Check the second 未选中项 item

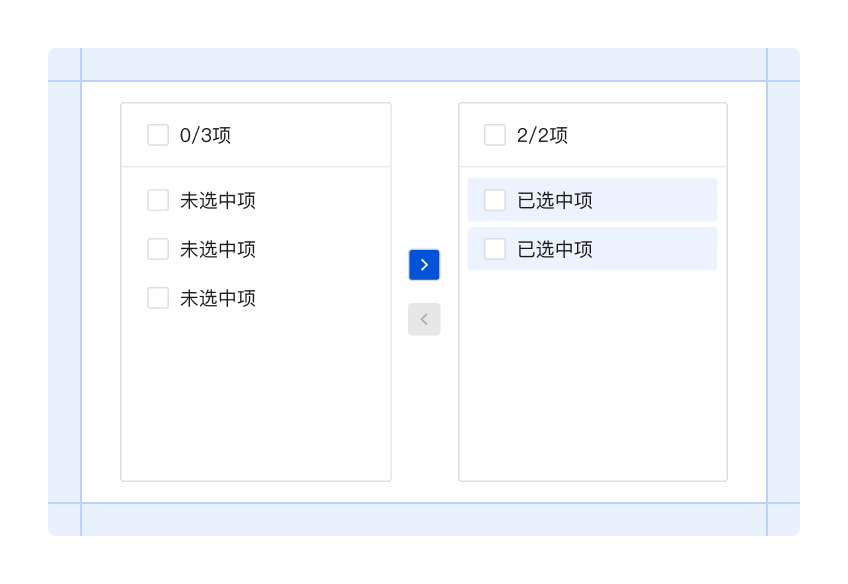tap(157, 248)
